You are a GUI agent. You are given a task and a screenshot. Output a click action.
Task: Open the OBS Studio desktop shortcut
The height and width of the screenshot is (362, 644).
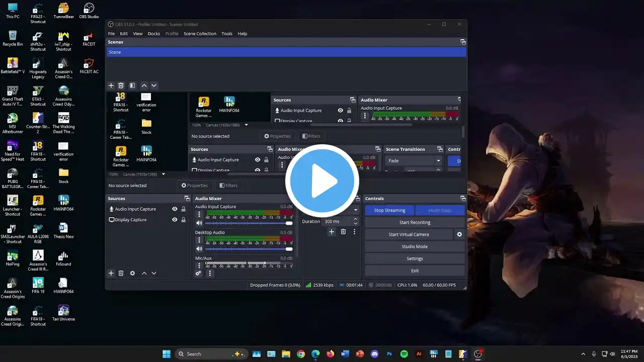tap(89, 11)
